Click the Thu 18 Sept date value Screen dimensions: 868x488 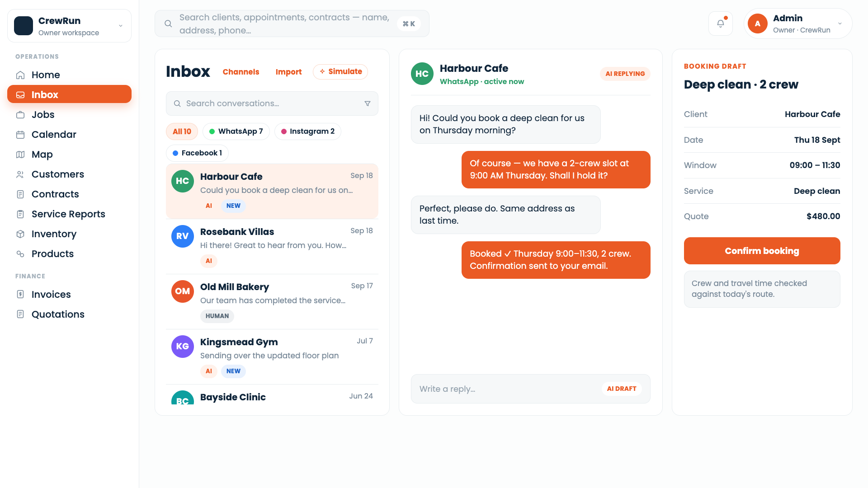[817, 140]
